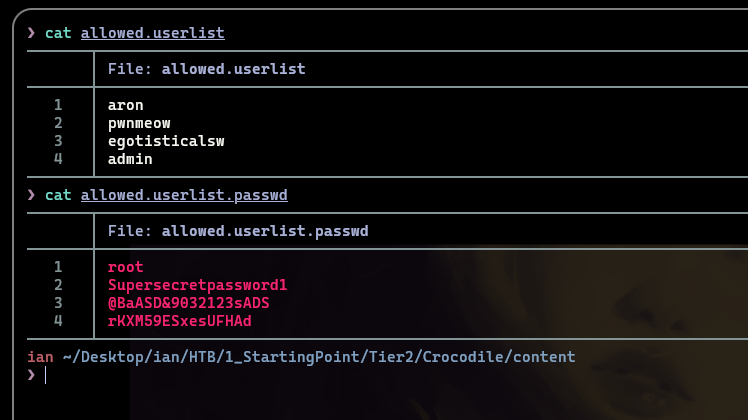This screenshot has width=748, height=420.
Task: Click the terminal cursor at the empty prompt
Action: (x=46, y=375)
